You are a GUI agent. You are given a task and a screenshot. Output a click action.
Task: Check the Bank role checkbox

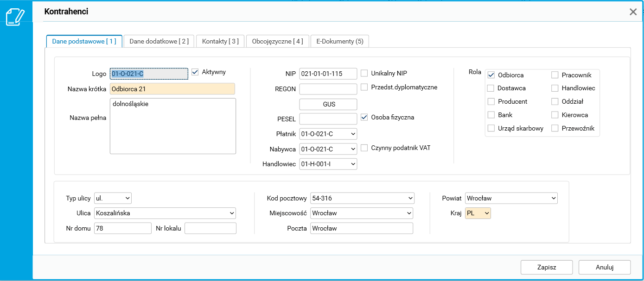tap(491, 115)
